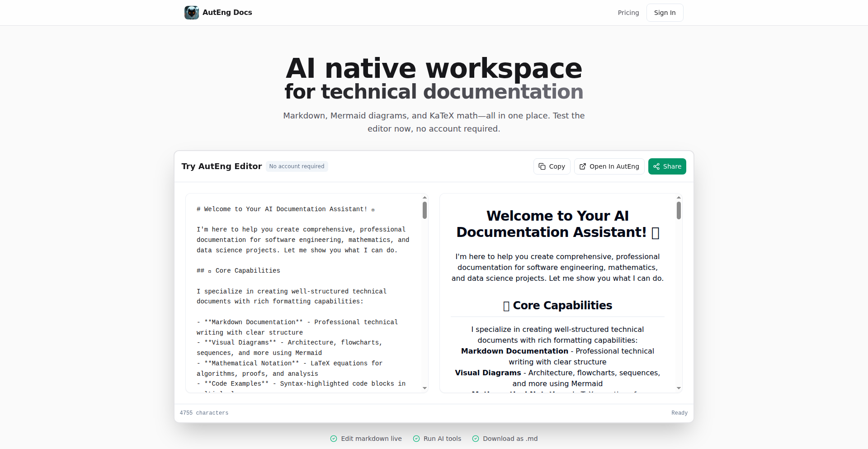
Task: Click the checkmark icon beside Run AI tools
Action: point(416,439)
